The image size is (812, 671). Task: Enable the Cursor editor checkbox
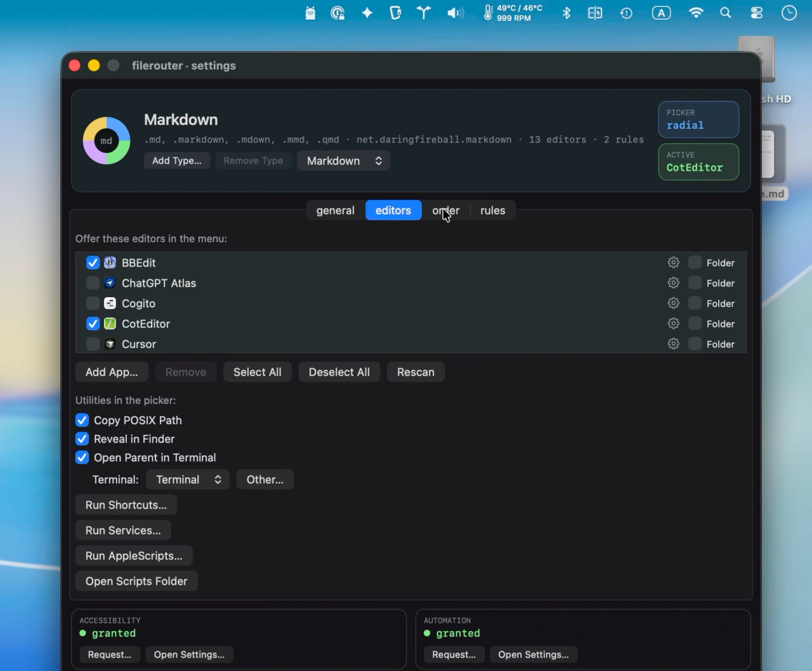pos(93,344)
